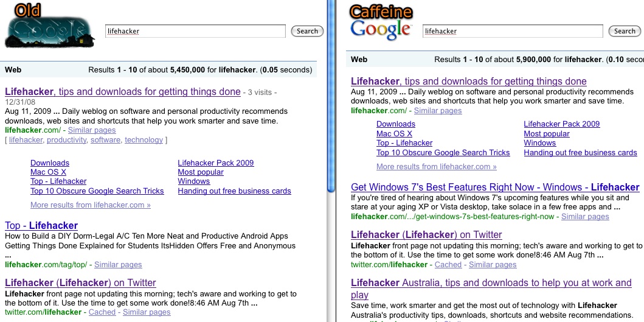Click the 'lifehacker' tag link in Old Google
Screen dimensions: 644x322
[x=26, y=140]
